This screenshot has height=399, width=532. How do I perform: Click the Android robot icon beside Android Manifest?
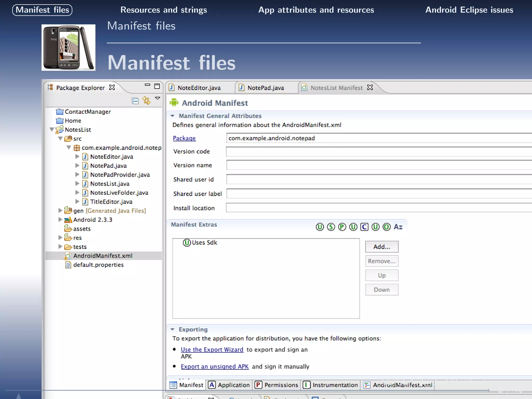tap(174, 103)
